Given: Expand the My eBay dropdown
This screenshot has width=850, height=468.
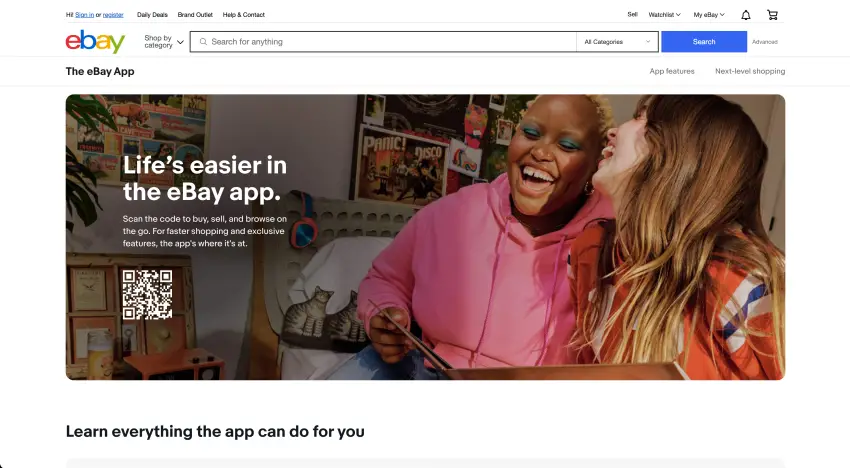Looking at the screenshot, I should pyautogui.click(x=709, y=15).
